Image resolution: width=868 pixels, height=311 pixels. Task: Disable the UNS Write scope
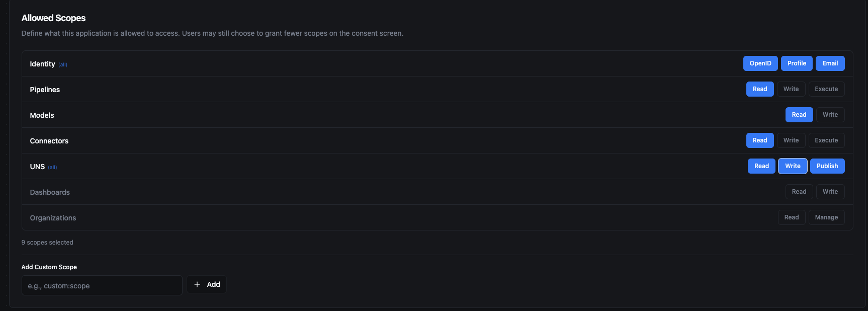tap(793, 166)
